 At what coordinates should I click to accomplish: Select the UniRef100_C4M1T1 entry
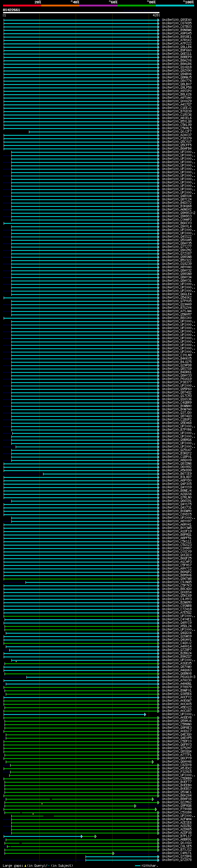coord(177,854)
